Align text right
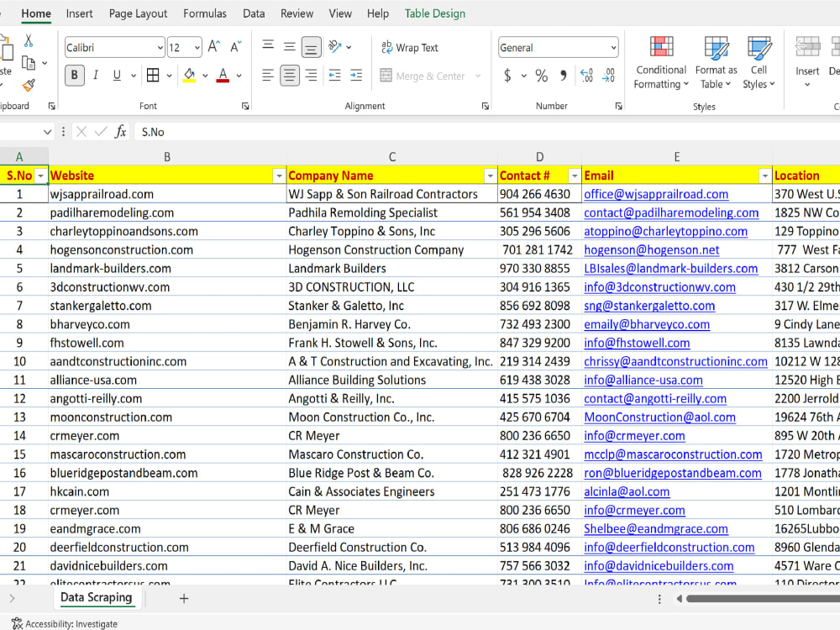840x630 pixels. point(311,75)
